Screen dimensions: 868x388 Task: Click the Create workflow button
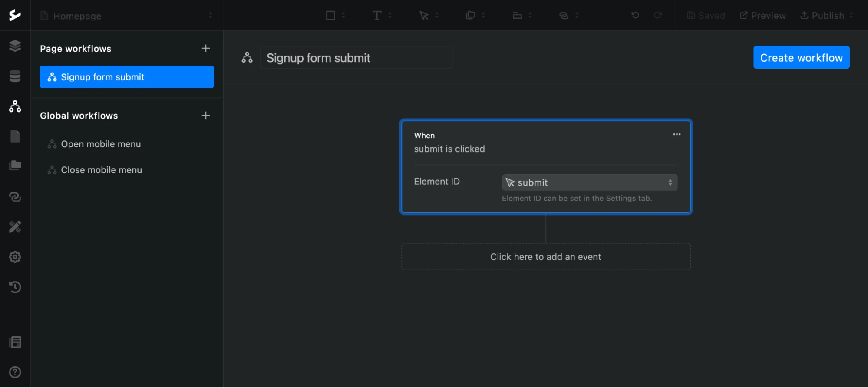click(x=801, y=57)
